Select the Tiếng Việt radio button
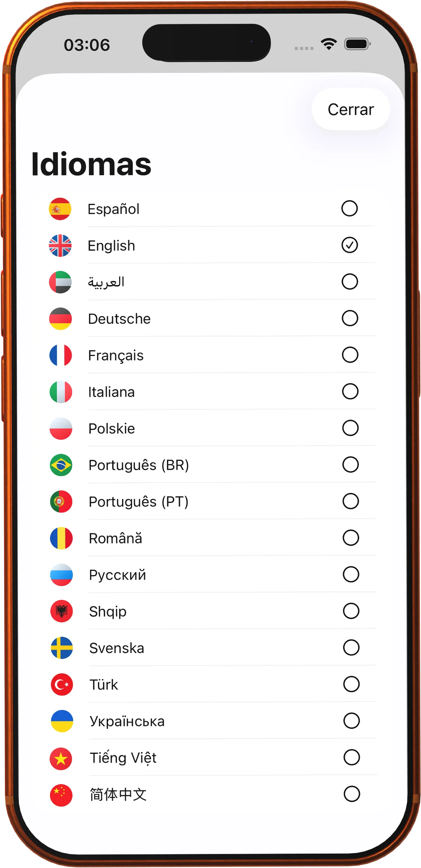The width and height of the screenshot is (421, 868). pyautogui.click(x=352, y=757)
